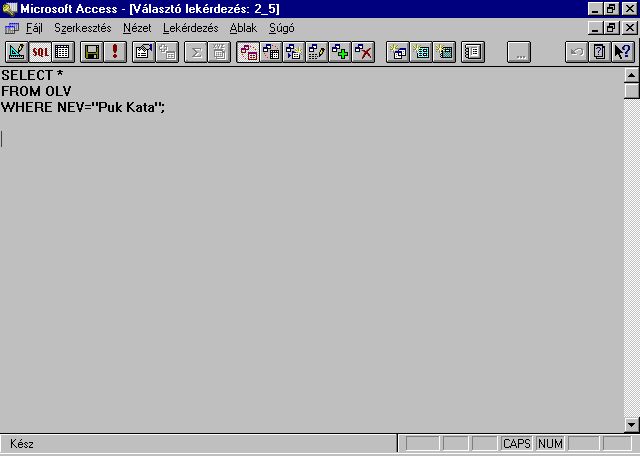
Task: Choose the Delete Query red X icon
Action: 363,52
